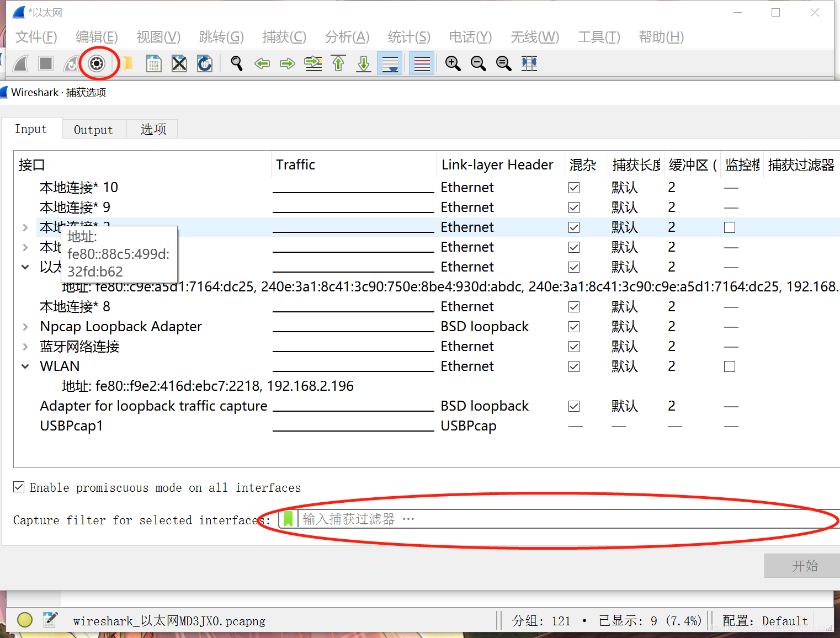The height and width of the screenshot is (638, 840).
Task: Click the zoom out icon
Action: click(x=478, y=63)
